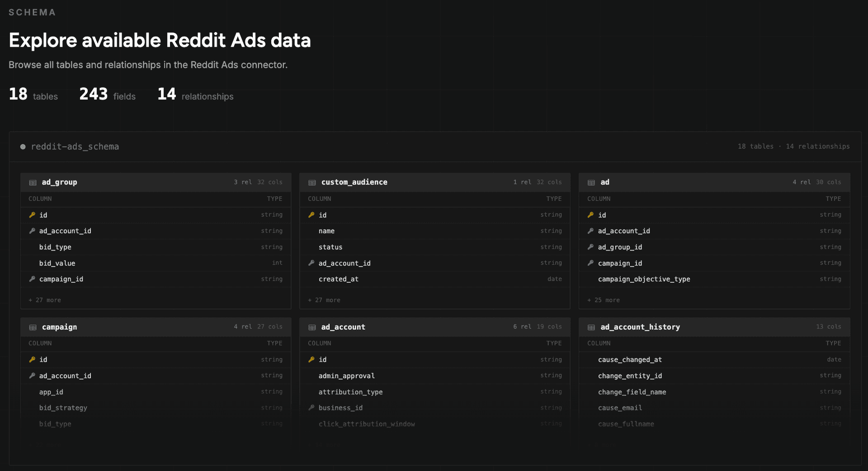The height and width of the screenshot is (471, 868).
Task: Click the foreign key icon beside campaign_id in ad_group
Action: click(x=32, y=279)
